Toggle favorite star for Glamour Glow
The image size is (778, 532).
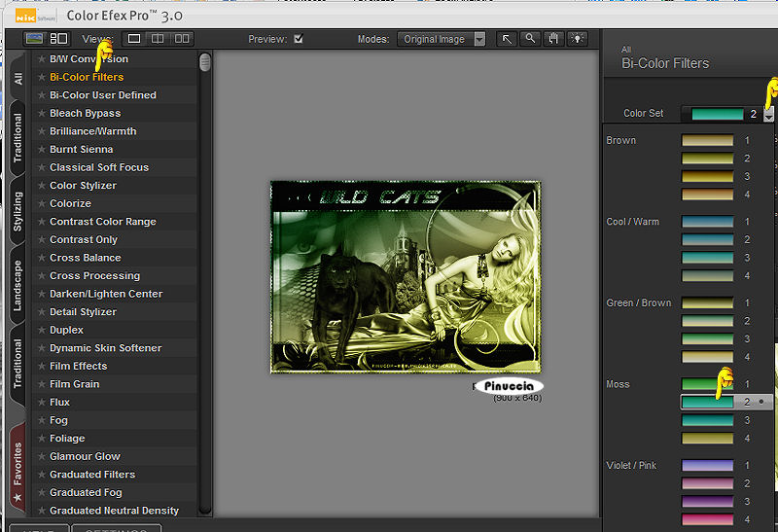[42, 456]
